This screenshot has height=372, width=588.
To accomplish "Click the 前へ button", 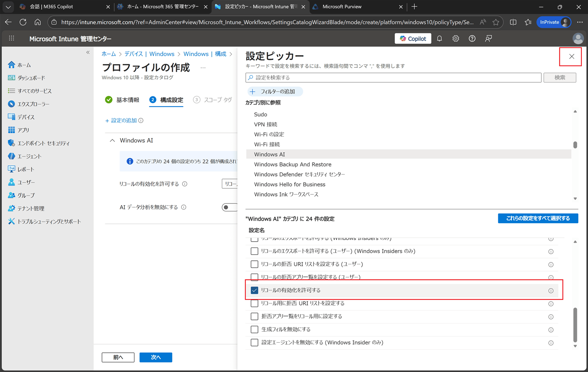I will pos(118,357).
